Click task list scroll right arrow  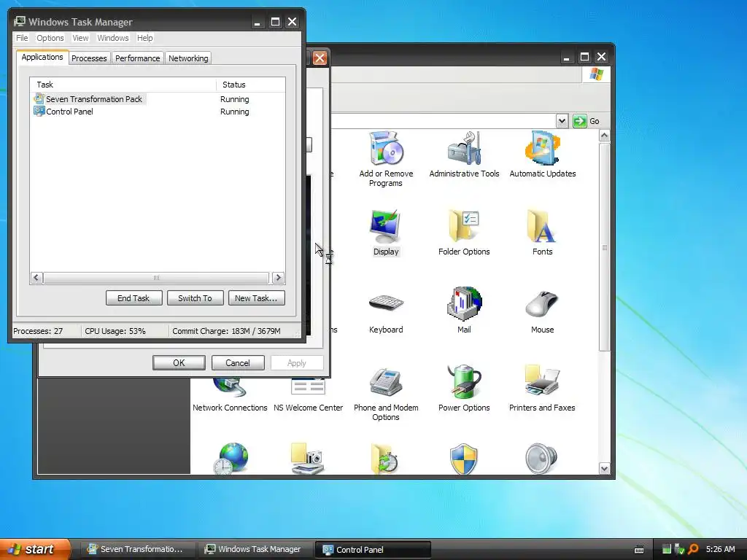point(278,278)
